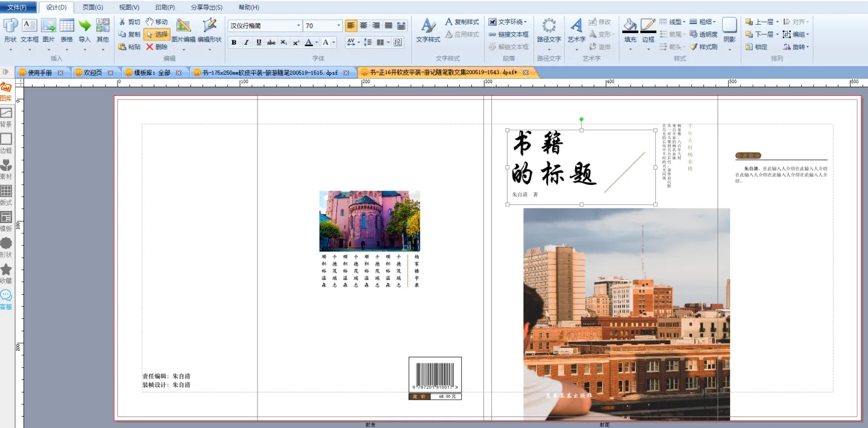868x428 pixels.
Task: Click the green 导入 import icon
Action: (x=84, y=25)
